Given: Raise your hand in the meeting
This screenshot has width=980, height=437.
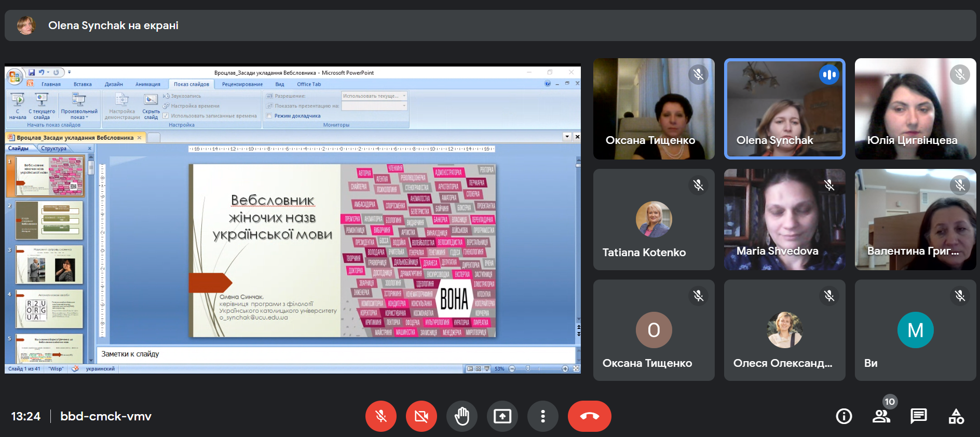Looking at the screenshot, I should click(461, 416).
